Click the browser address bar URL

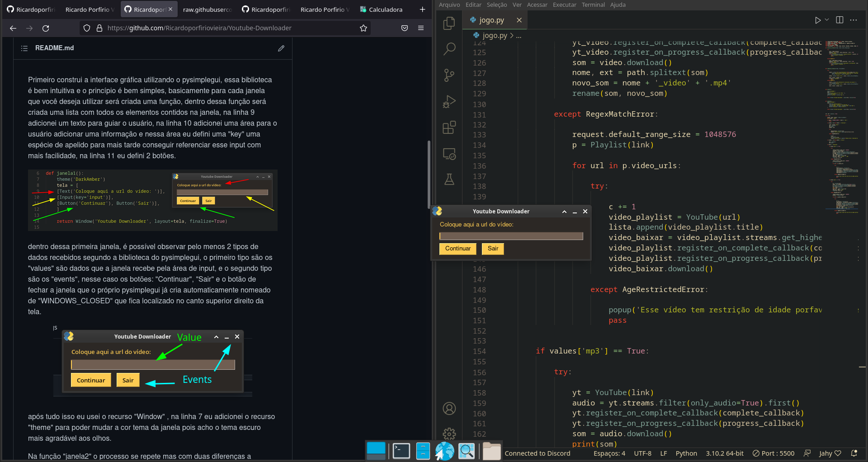click(x=199, y=28)
